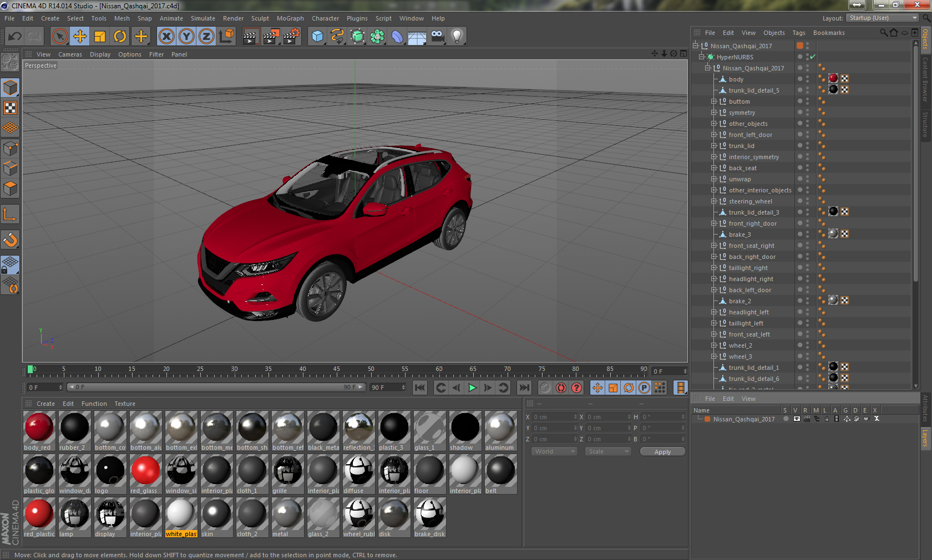Activate the Move tool in top toolbar
932x560 pixels.
pos(80,37)
